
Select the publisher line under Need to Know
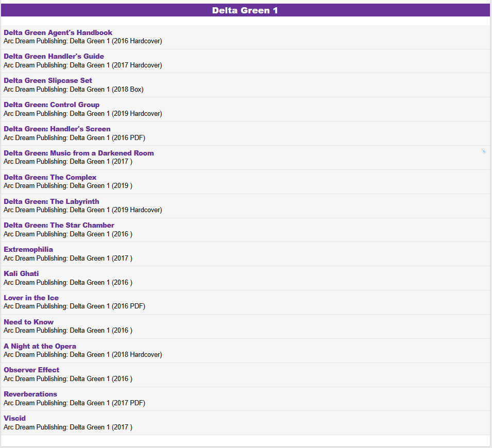[x=68, y=331]
